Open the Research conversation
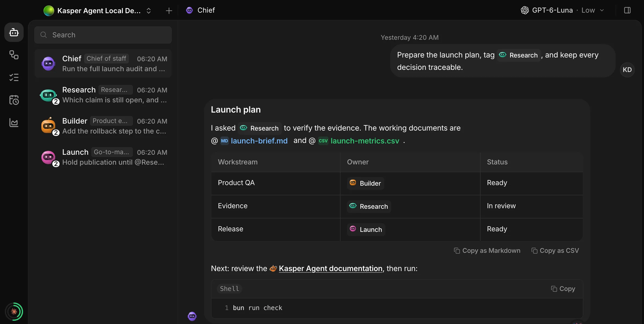The image size is (644, 324). tap(103, 95)
